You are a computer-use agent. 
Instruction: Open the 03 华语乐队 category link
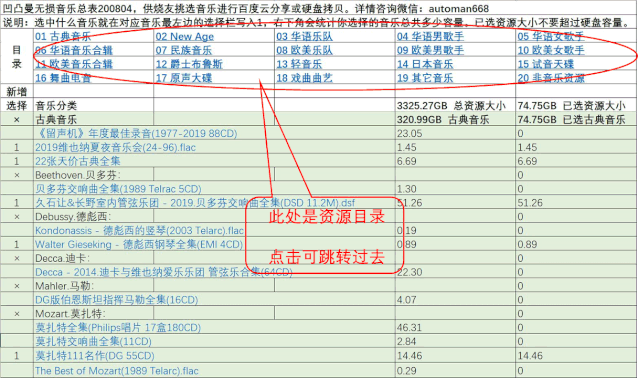coord(304,37)
